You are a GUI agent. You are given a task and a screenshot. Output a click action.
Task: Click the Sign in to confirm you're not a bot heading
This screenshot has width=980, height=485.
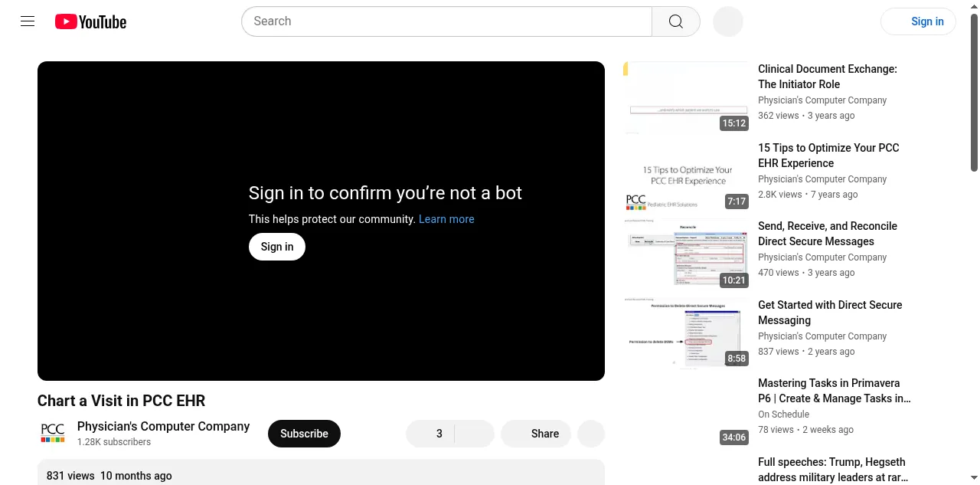(385, 193)
